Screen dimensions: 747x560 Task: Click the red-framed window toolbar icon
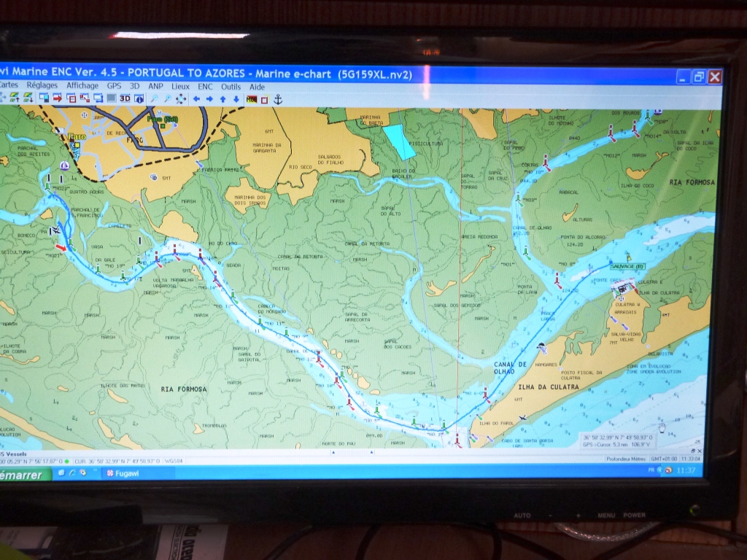click(x=71, y=98)
